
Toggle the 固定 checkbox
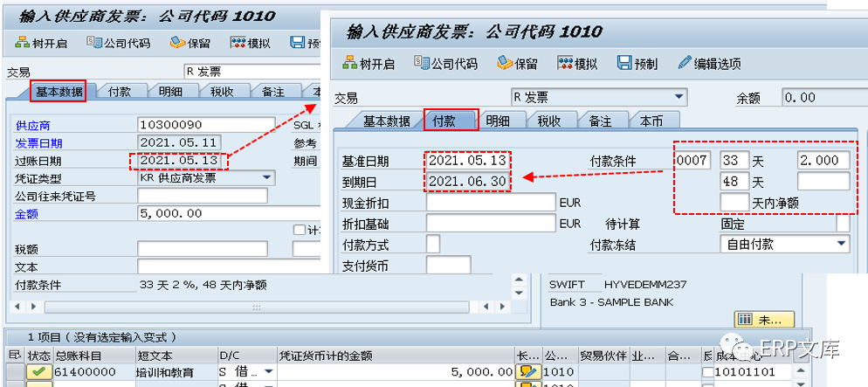pos(843,224)
